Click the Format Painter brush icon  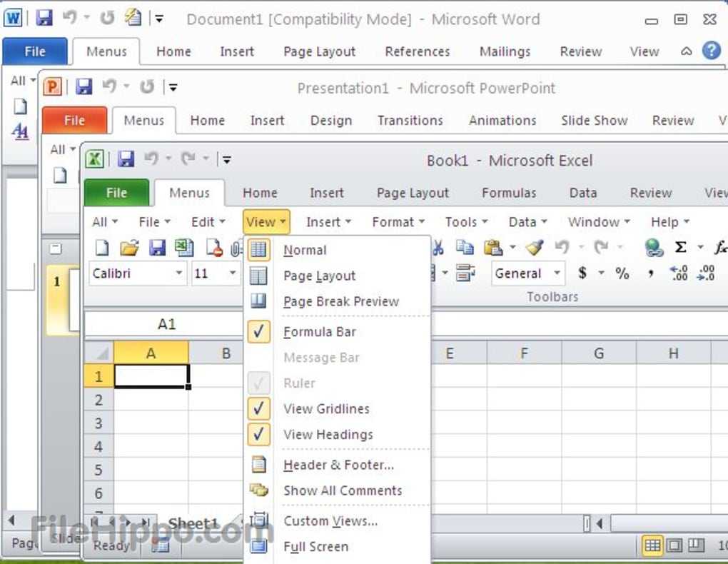(534, 248)
